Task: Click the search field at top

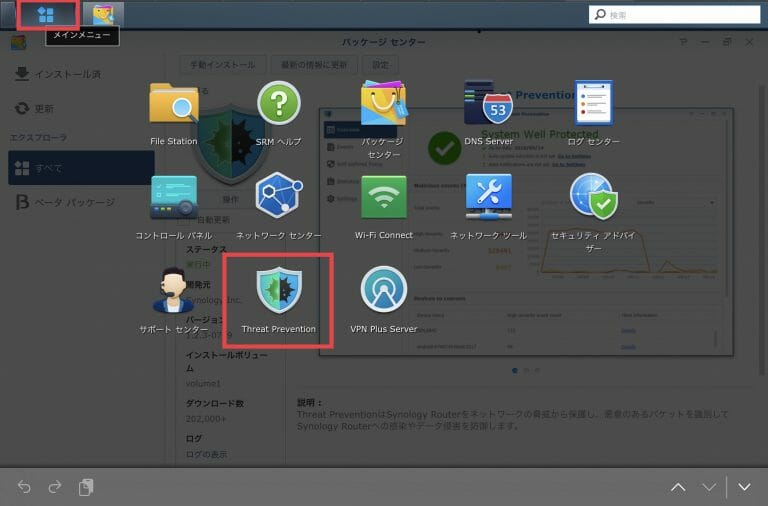Action: point(674,15)
